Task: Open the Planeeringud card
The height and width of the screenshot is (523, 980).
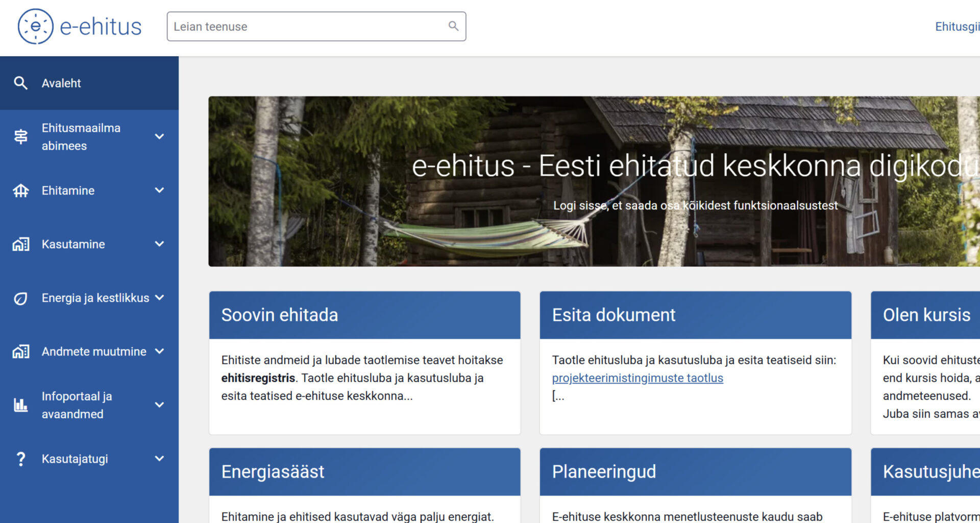Action: point(604,471)
